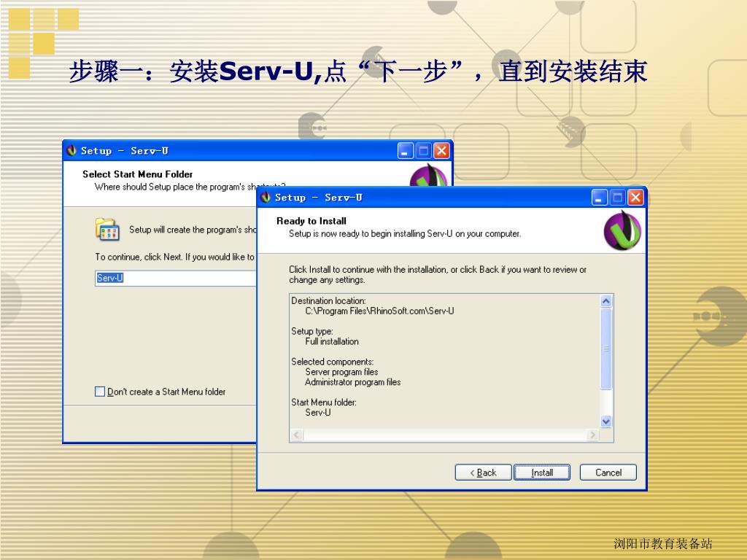Click the Serv-U logo in Ready to Install header
This screenshot has height=560, width=747.
pos(622,231)
